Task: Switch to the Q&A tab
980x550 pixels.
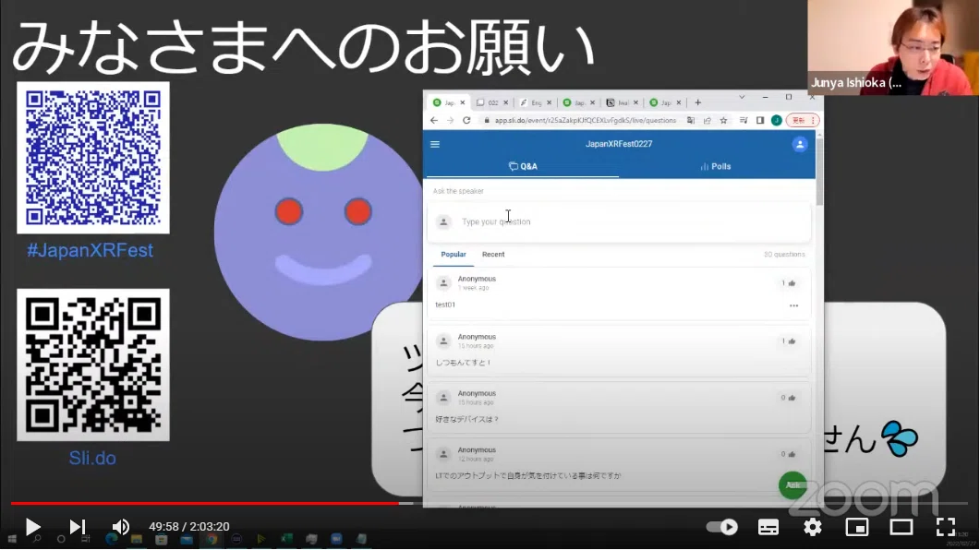Action: tap(523, 166)
